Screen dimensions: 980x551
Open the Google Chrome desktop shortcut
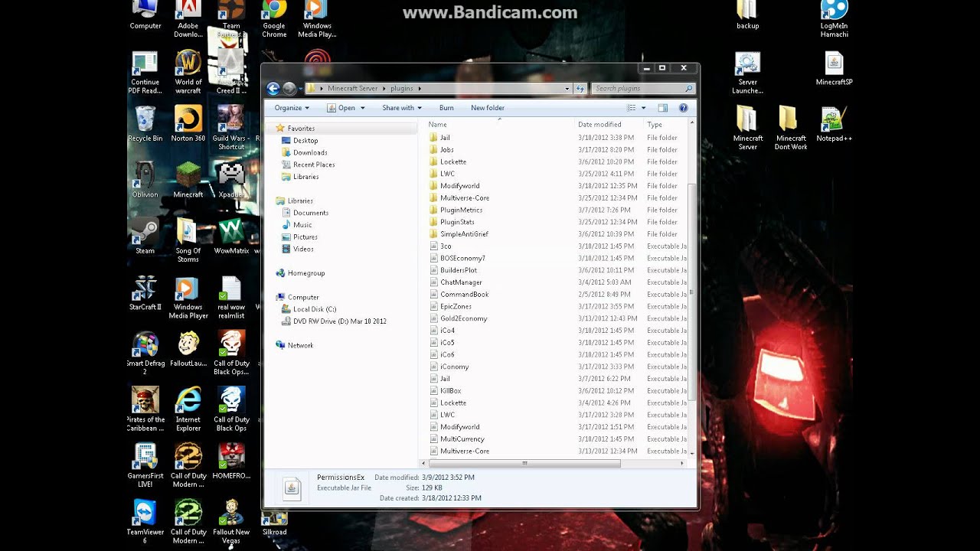274,17
